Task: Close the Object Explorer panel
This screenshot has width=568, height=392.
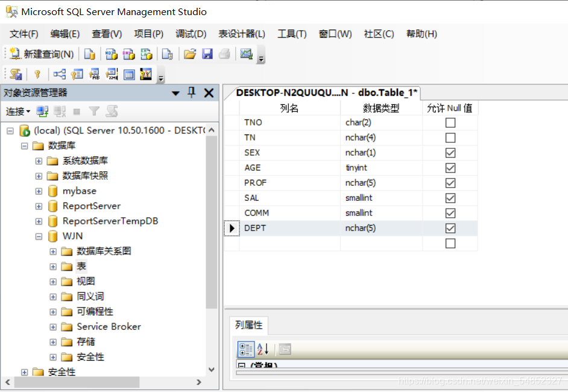Action: coord(209,93)
